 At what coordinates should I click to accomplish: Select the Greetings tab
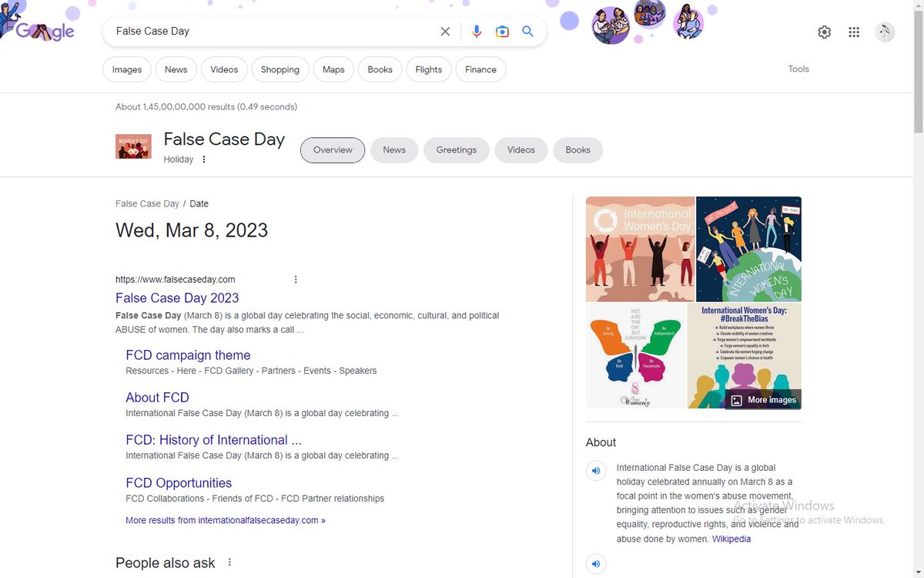457,150
